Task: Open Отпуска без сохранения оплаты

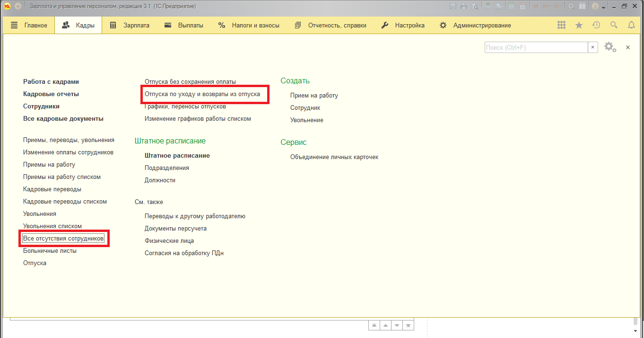Action: pyautogui.click(x=190, y=81)
